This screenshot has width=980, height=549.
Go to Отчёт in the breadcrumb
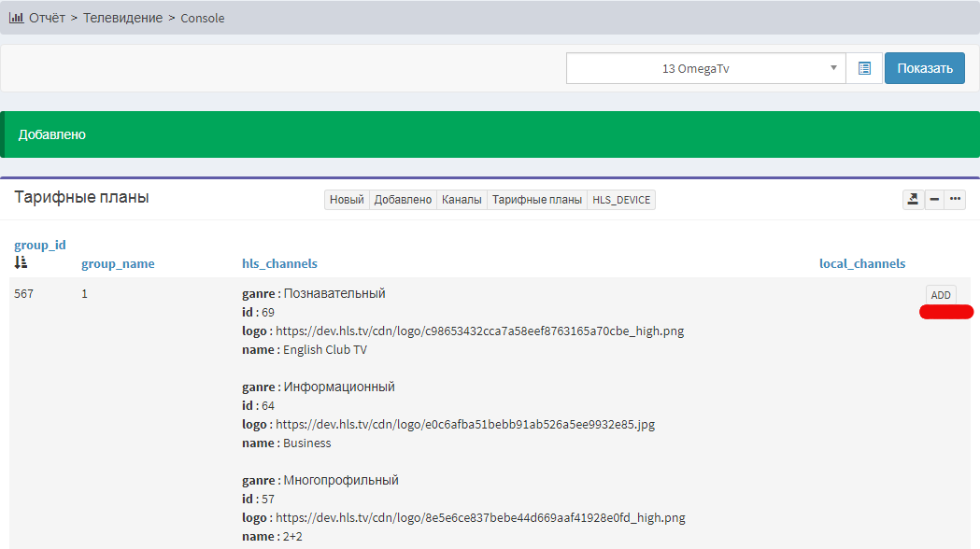click(x=47, y=18)
